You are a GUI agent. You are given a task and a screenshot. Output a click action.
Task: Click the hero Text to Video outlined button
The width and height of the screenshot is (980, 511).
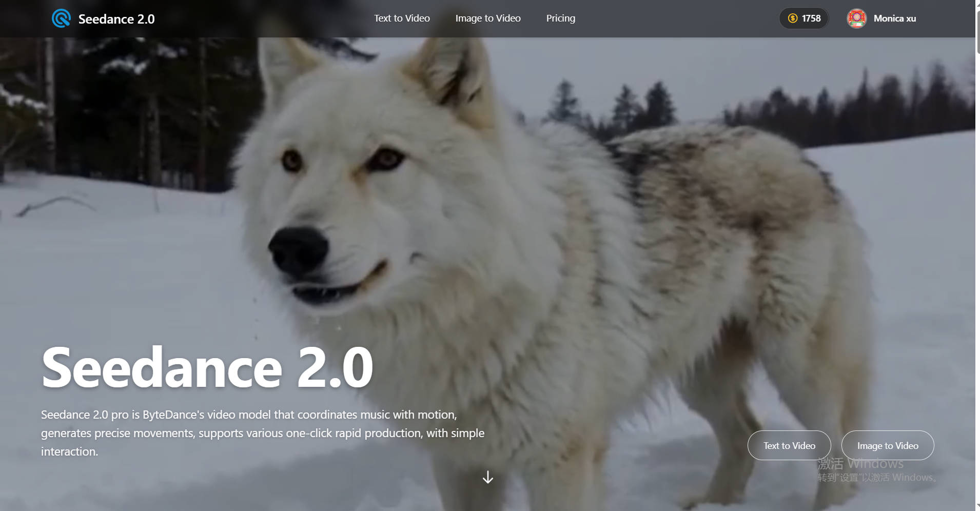(789, 445)
